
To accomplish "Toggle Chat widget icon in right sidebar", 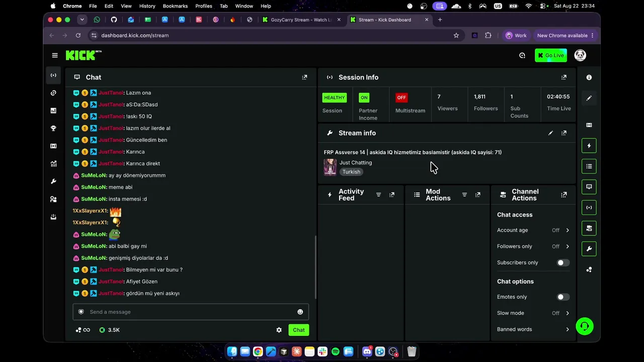I will pyautogui.click(x=589, y=187).
